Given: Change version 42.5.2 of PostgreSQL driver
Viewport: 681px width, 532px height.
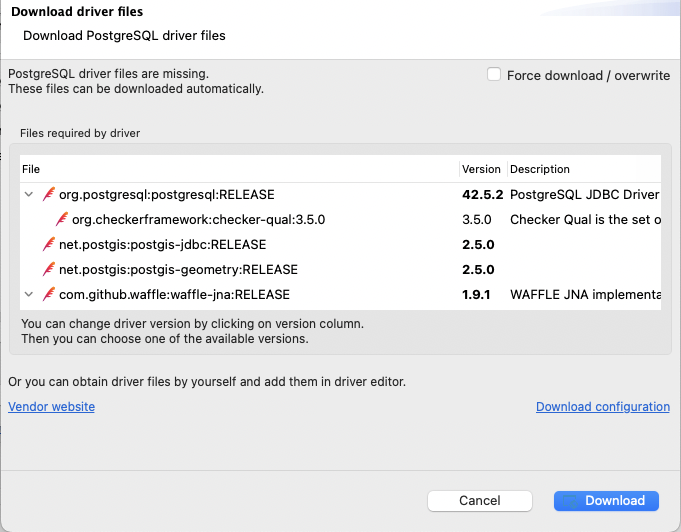Looking at the screenshot, I should pyautogui.click(x=482, y=195).
